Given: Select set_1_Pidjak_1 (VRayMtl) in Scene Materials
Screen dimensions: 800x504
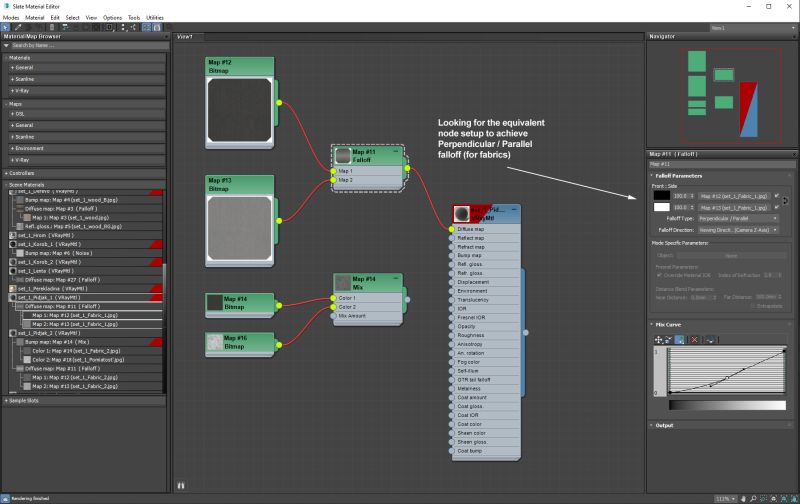Looking at the screenshot, I should coord(86,297).
